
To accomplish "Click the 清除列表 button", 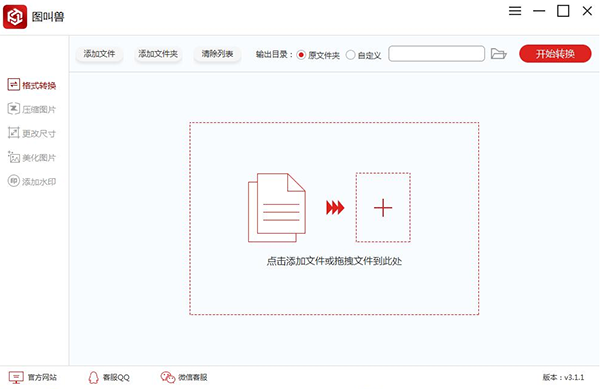I will (217, 54).
